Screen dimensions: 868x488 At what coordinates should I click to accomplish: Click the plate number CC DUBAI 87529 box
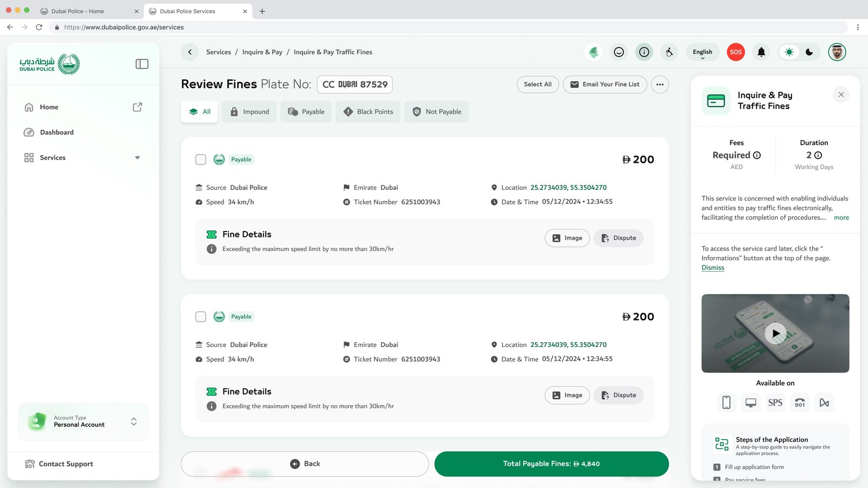(x=355, y=85)
